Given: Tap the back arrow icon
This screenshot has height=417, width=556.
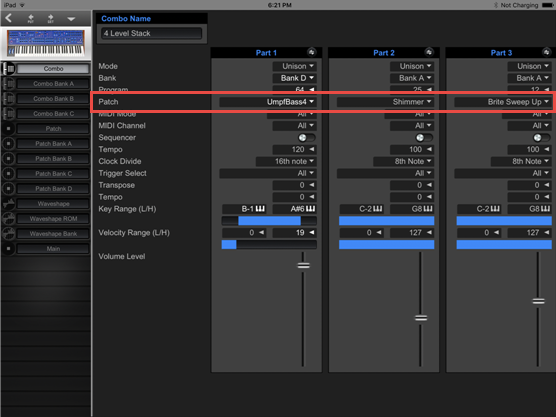Looking at the screenshot, I should click(9, 18).
